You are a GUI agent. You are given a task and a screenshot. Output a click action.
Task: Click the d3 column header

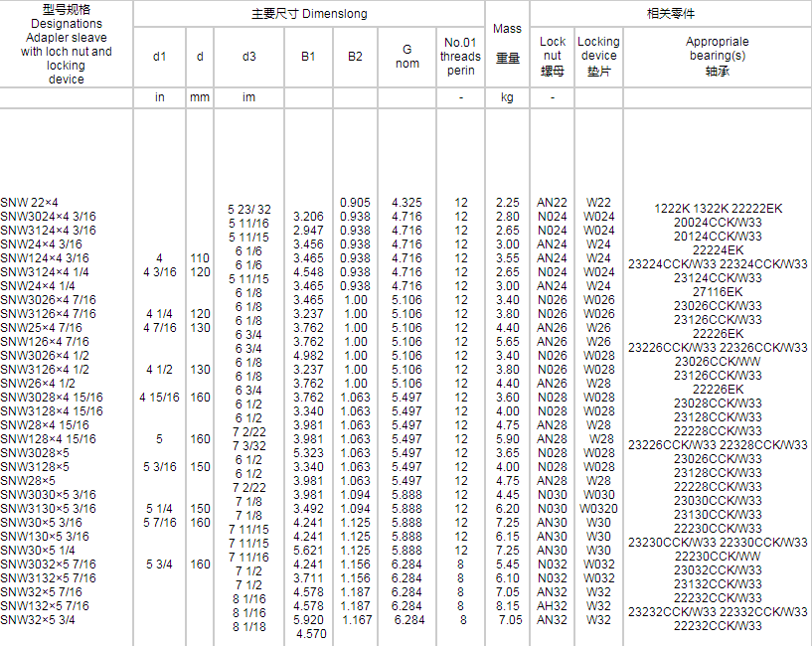[x=248, y=57]
